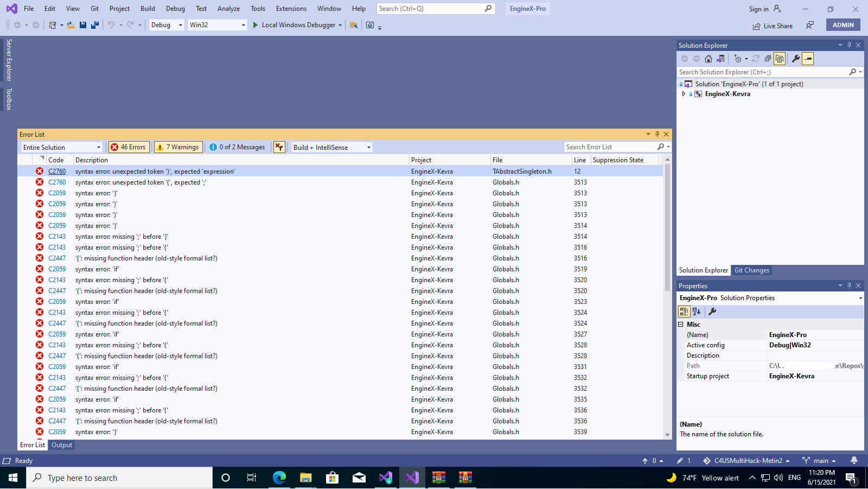
Task: Click the Open File folder icon
Action: point(71,25)
